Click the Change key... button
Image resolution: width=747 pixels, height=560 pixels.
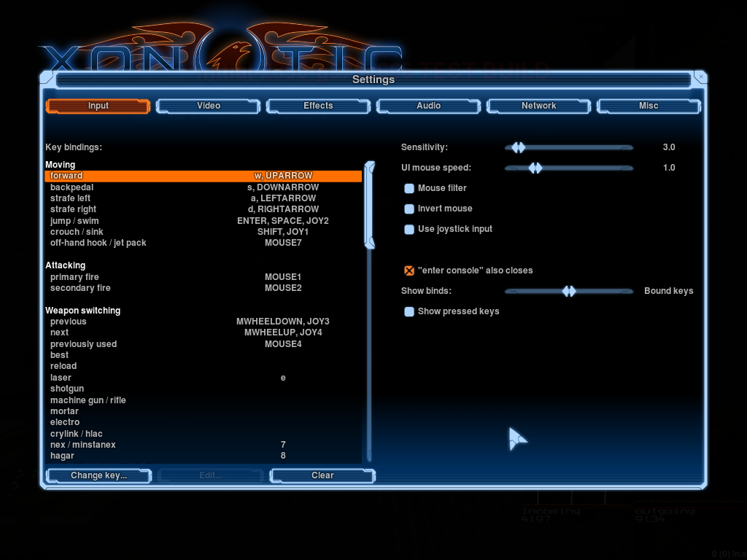click(98, 475)
